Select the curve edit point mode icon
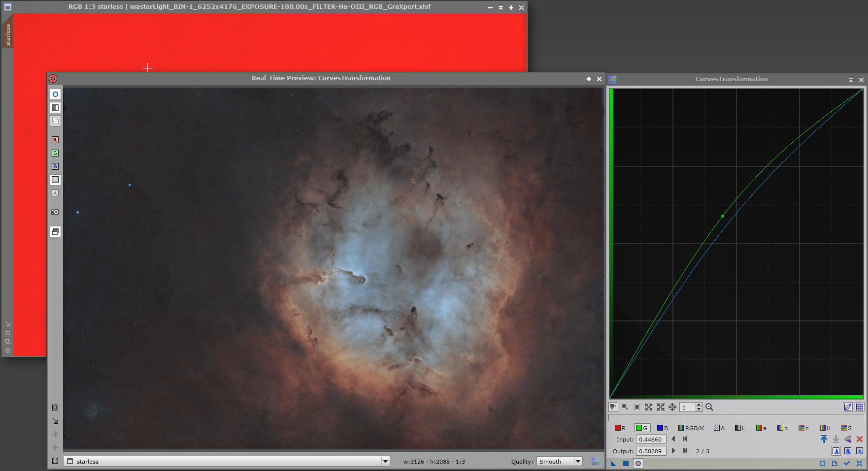This screenshot has height=471, width=868. click(613, 407)
